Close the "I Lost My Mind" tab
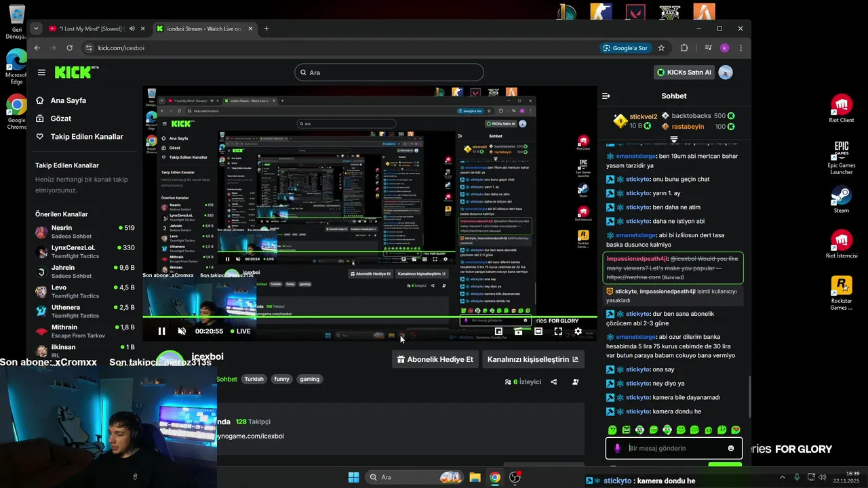Image resolution: width=868 pixels, height=488 pixels. tap(143, 28)
